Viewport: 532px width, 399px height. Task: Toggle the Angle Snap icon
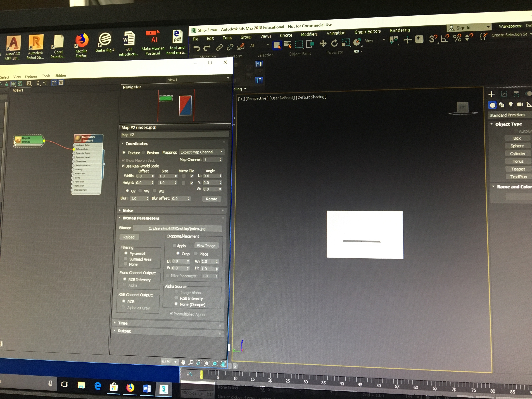[x=445, y=38]
